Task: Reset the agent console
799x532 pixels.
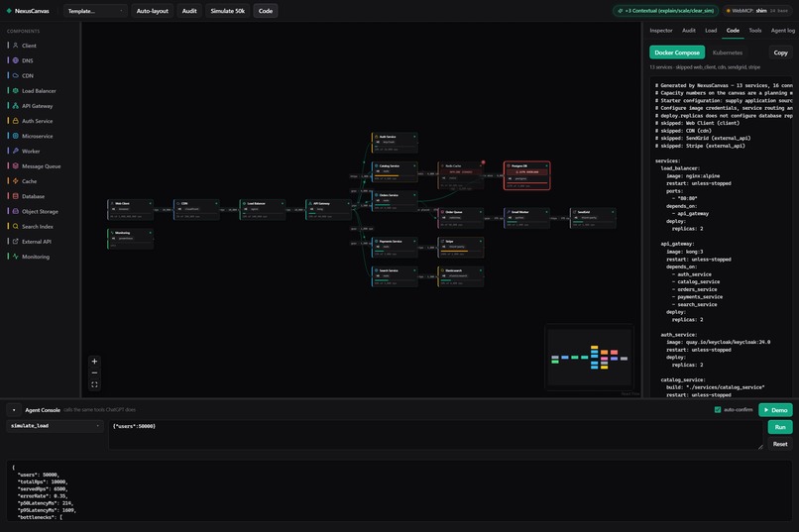Action: point(780,444)
